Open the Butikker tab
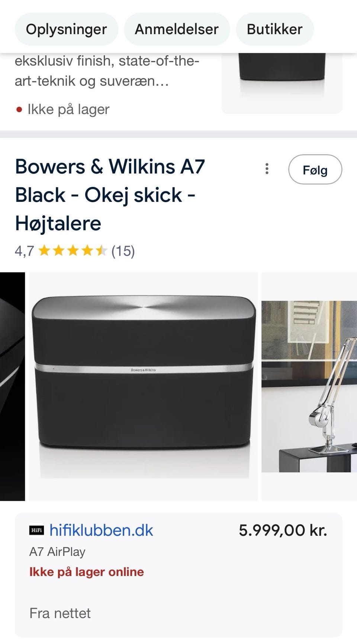The height and width of the screenshot is (644, 357). click(x=275, y=29)
